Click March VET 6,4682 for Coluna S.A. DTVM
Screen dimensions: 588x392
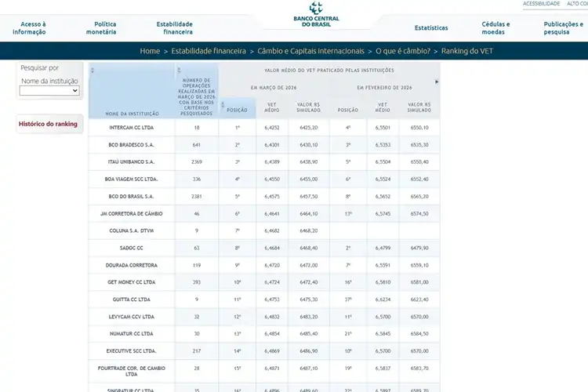click(x=272, y=230)
